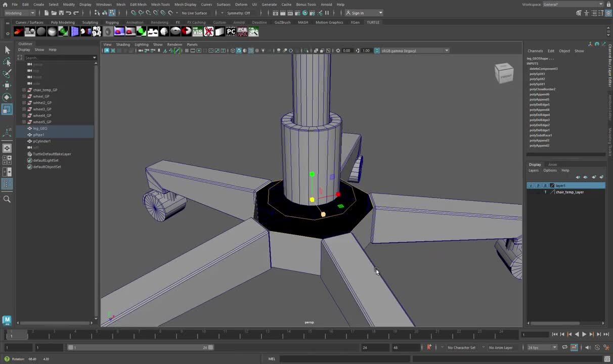
Task: Click No Live Surface field
Action: point(195,13)
